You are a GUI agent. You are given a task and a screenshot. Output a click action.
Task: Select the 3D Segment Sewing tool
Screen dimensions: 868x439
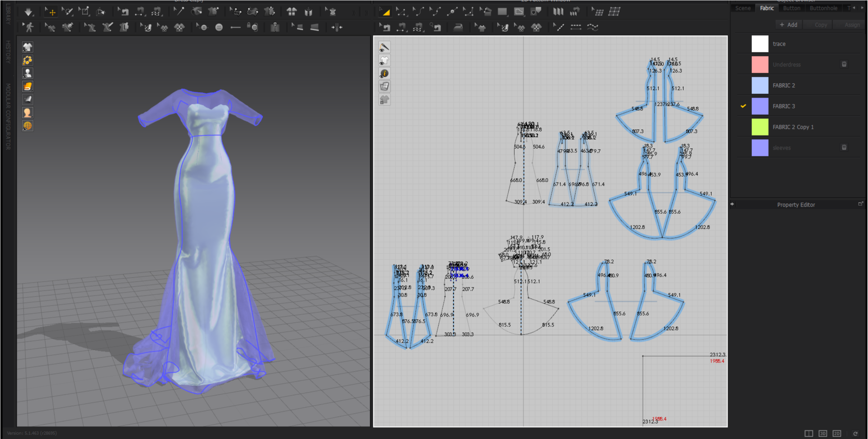[x=140, y=12]
